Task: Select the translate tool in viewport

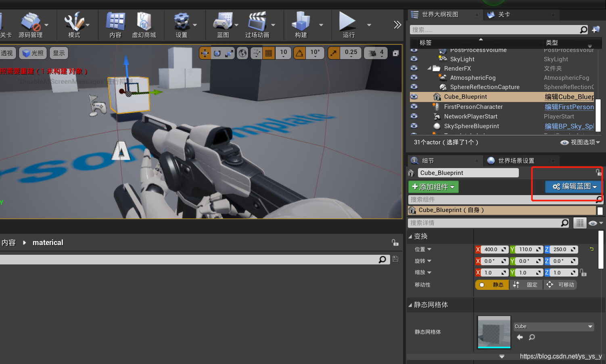Action: click(x=205, y=53)
